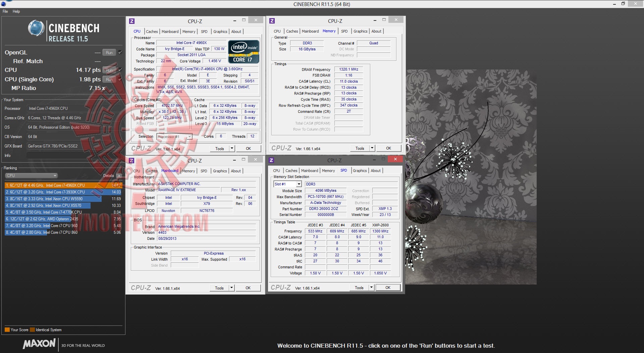Click the orange Your Score legend swatch
The image size is (644, 353).
click(x=7, y=330)
